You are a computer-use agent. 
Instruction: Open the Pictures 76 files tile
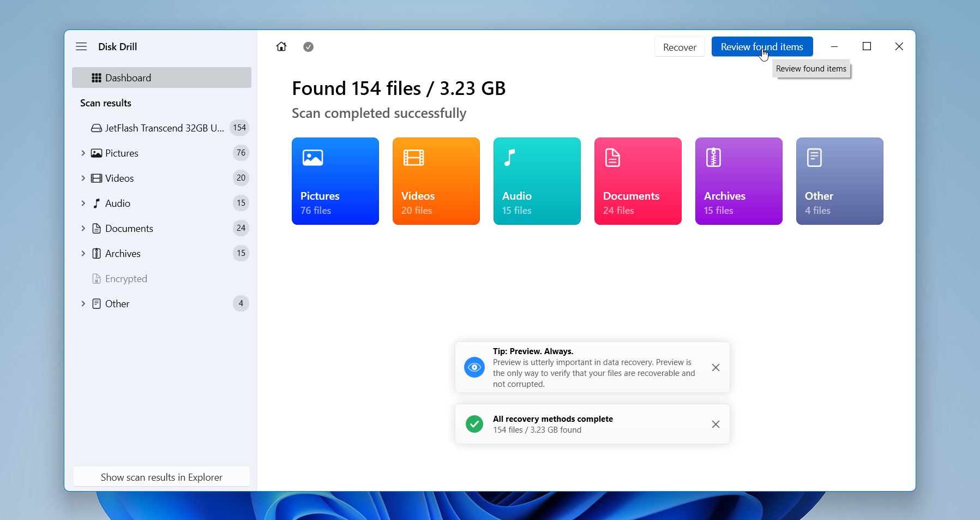pos(335,181)
